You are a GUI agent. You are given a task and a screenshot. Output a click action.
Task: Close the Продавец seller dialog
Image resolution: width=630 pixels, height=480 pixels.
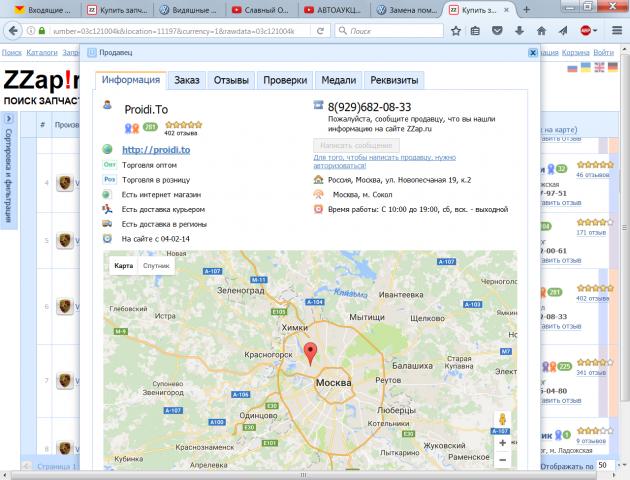pyautogui.click(x=532, y=52)
